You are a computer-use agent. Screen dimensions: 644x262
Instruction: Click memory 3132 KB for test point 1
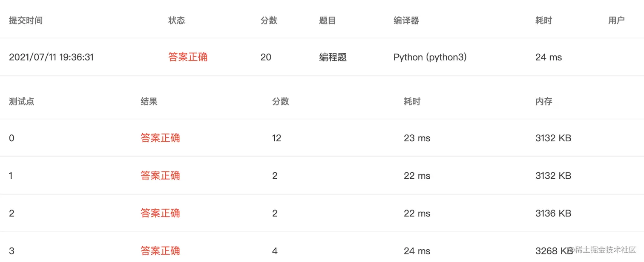[x=553, y=176]
